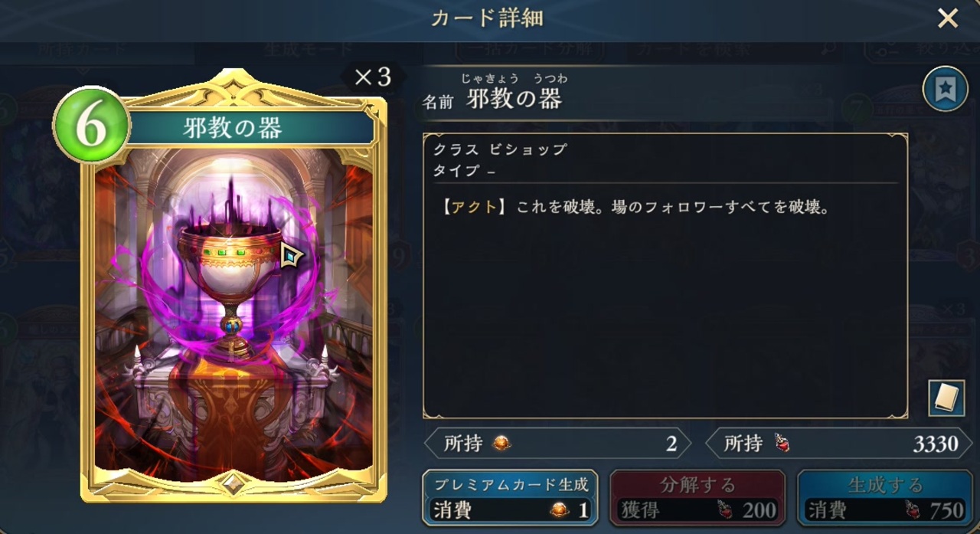Viewport: 980px width, 534px height.
Task: Click the orange orb owned icon
Action: [501, 443]
